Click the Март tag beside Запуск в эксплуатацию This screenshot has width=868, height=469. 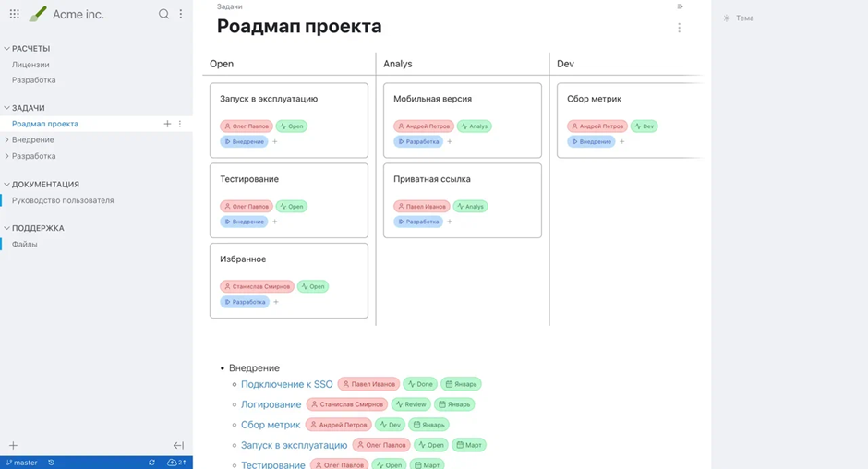point(469,445)
